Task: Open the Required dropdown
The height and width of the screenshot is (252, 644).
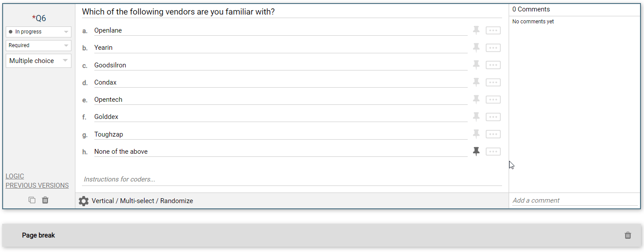Action: (x=38, y=45)
